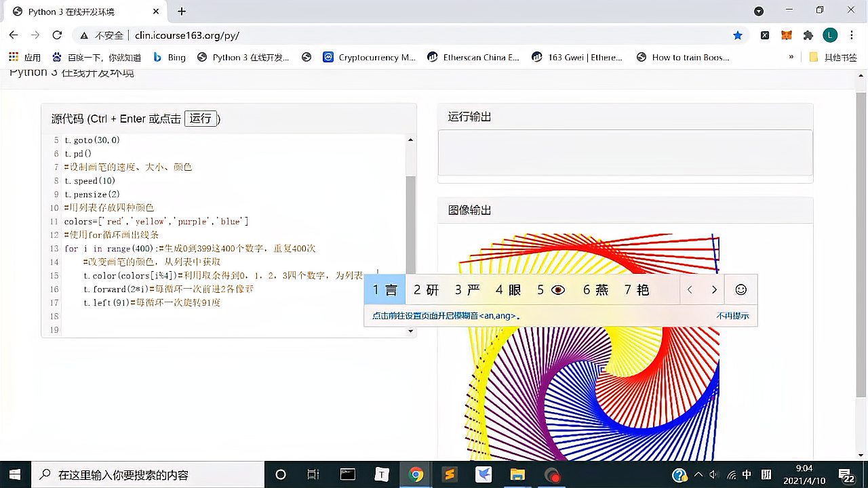Open the Bing bookmark
868x488 pixels.
tap(170, 58)
